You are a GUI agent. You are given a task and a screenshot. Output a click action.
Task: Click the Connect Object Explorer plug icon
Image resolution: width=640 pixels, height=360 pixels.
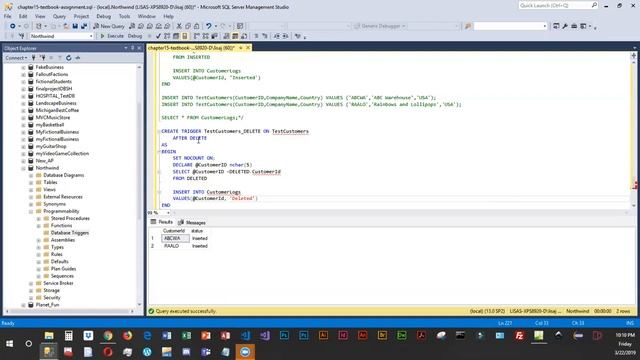[x=33, y=58]
